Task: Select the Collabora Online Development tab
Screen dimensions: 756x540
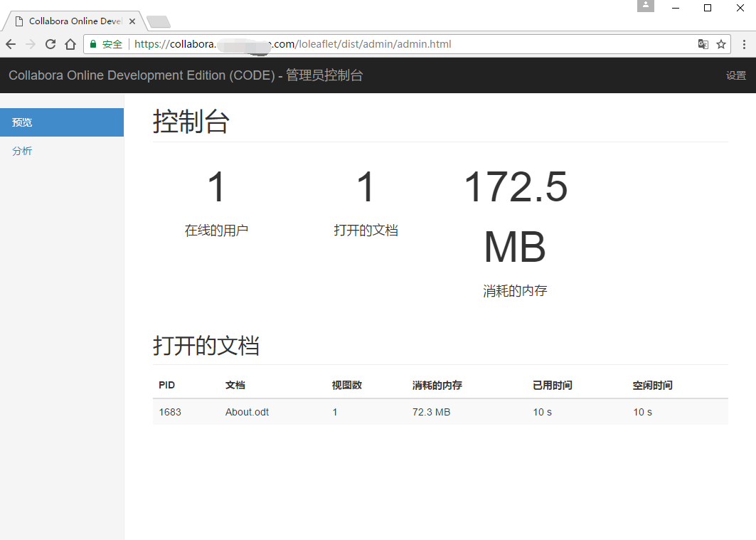Action: coord(71,21)
